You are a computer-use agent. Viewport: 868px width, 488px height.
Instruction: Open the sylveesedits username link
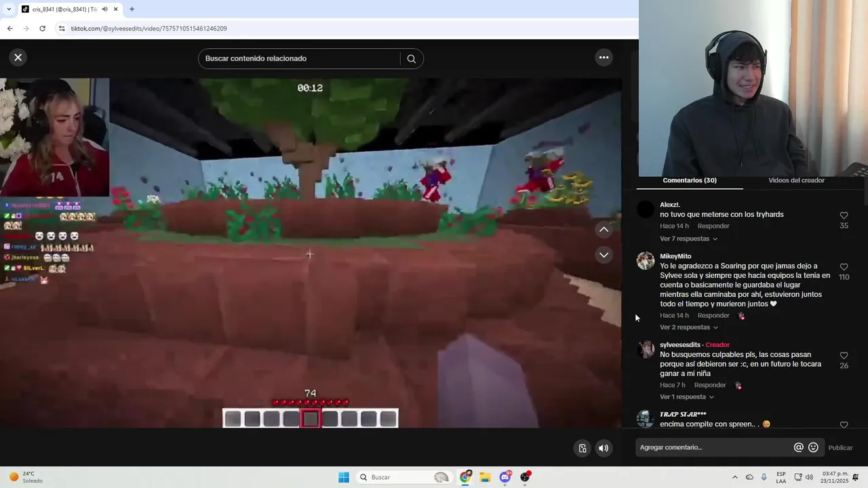tap(680, 345)
